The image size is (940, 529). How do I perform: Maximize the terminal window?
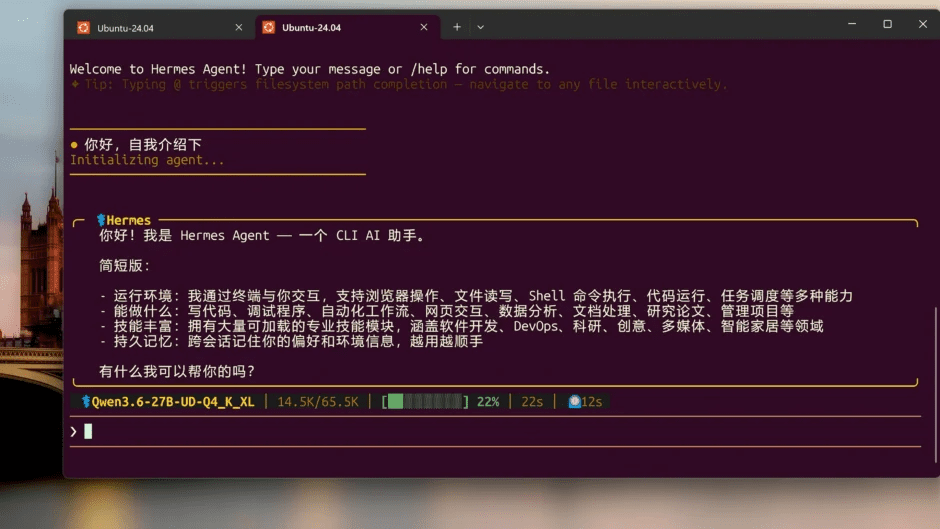coord(887,24)
